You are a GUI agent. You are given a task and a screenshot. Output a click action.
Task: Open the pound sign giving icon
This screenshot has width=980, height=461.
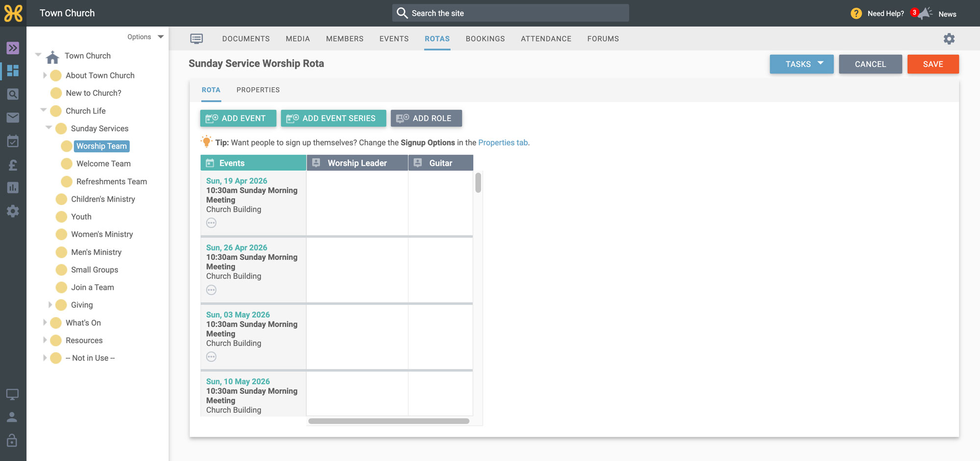(13, 165)
